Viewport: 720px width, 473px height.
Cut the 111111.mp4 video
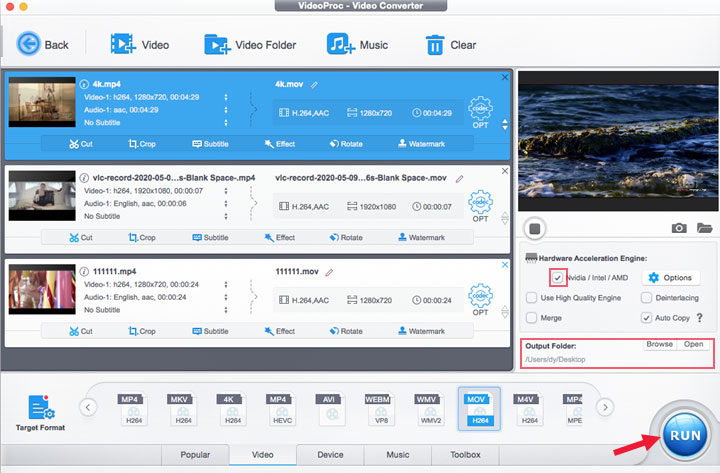click(x=81, y=331)
